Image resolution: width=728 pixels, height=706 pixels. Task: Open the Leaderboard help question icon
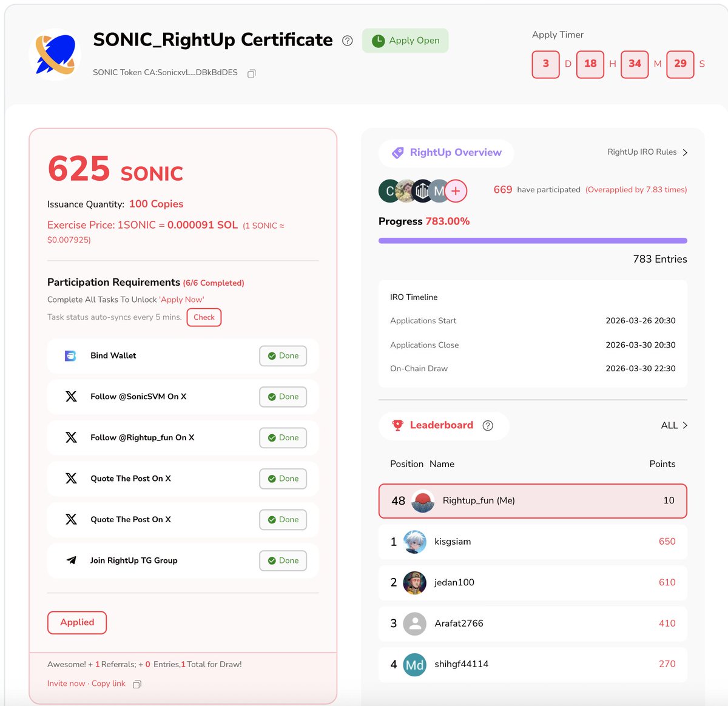488,426
